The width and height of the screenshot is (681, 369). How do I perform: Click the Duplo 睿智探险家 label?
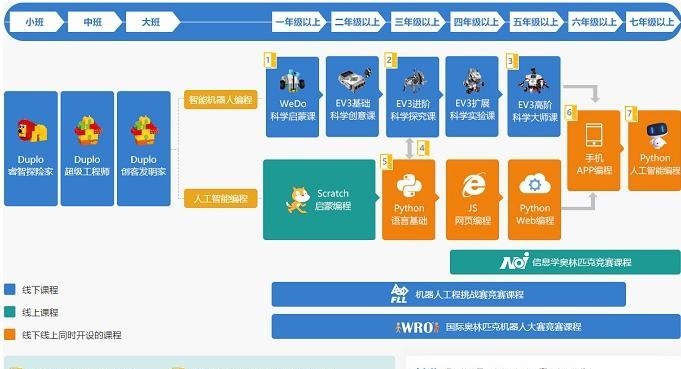[x=30, y=165]
